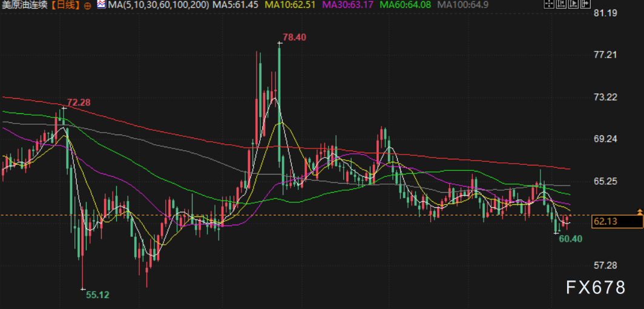Viewport: 644px width, 309px height.
Task: Click the 62.13 current price tag
Action: (617, 222)
